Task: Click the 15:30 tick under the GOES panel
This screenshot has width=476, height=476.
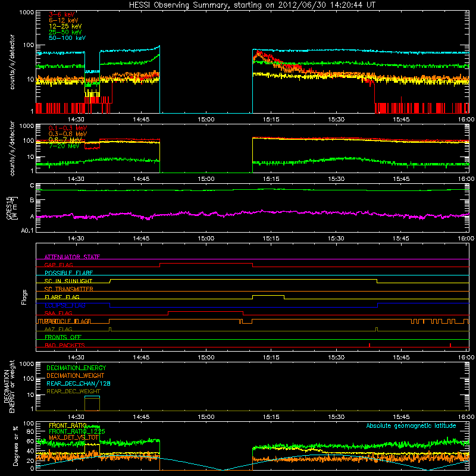Action: [336, 239]
